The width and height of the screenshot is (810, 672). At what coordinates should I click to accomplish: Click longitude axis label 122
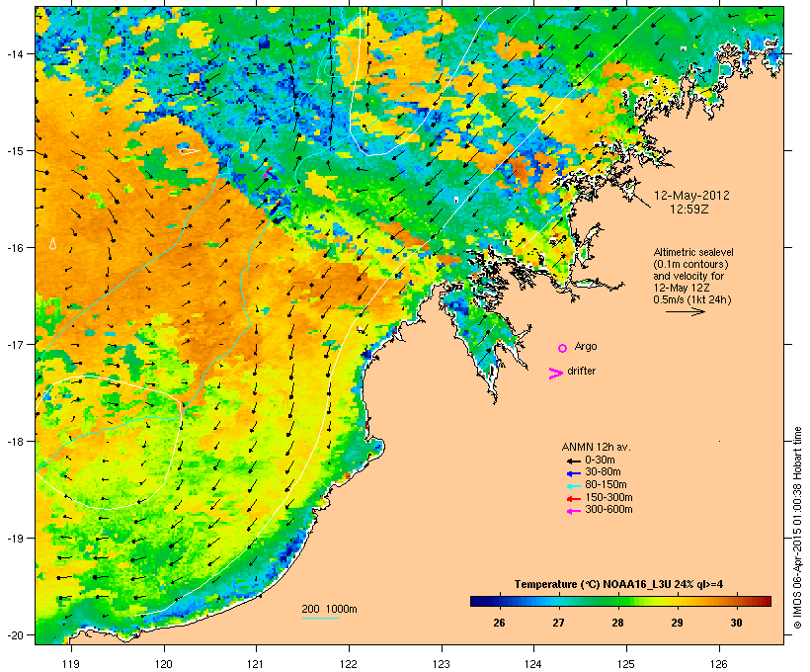tap(349, 664)
